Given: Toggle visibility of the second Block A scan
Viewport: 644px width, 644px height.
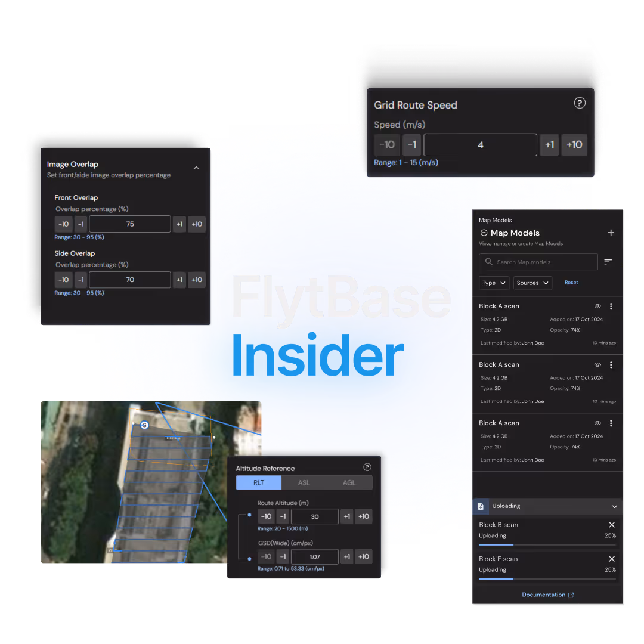Looking at the screenshot, I should pos(597,364).
